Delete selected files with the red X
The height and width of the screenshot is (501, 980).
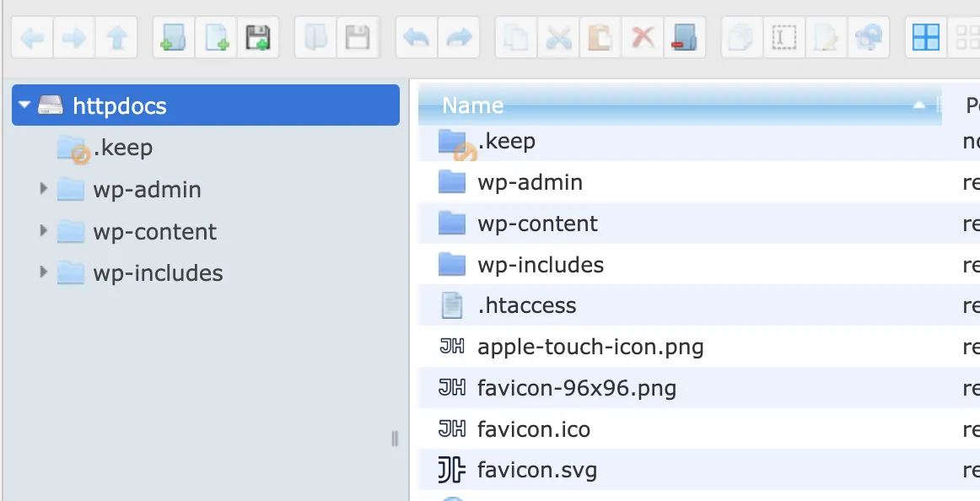(643, 37)
